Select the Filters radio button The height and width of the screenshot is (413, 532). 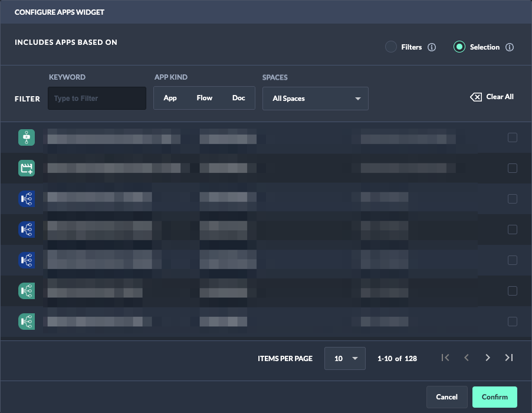[x=391, y=47]
